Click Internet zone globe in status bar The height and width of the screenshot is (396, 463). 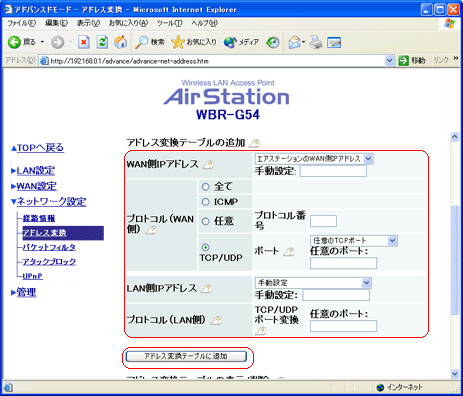point(380,387)
